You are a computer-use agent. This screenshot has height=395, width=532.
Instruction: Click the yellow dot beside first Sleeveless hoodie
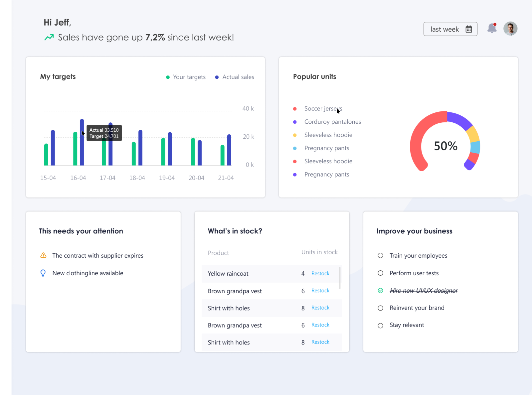click(x=295, y=135)
